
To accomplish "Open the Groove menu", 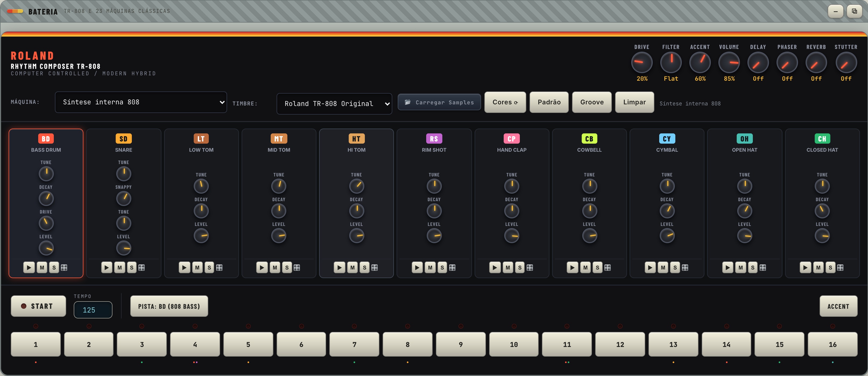I will click(x=592, y=102).
